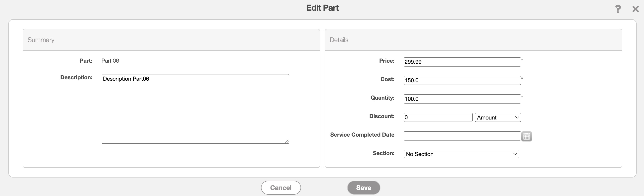The width and height of the screenshot is (644, 196).
Task: Open the help question mark icon
Action: click(618, 9)
